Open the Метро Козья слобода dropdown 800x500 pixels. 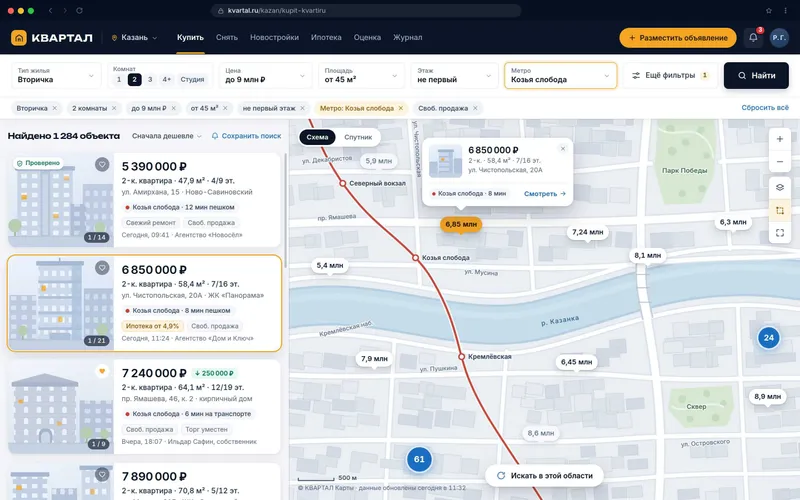click(560, 76)
